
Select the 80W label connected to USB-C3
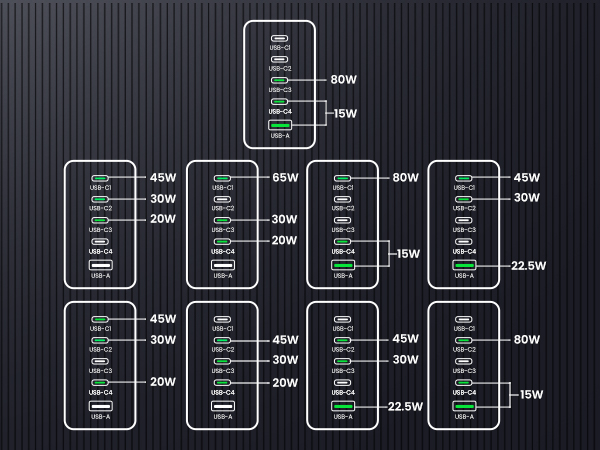coord(344,80)
